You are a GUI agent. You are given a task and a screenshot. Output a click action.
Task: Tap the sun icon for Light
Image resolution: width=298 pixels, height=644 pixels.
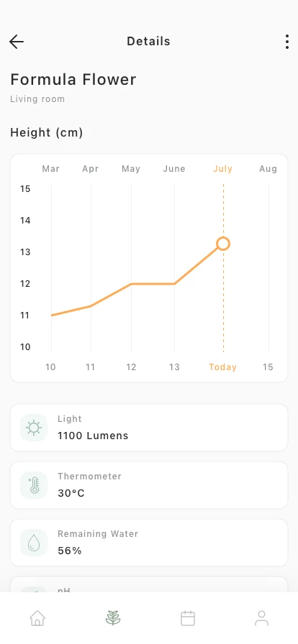(x=34, y=428)
